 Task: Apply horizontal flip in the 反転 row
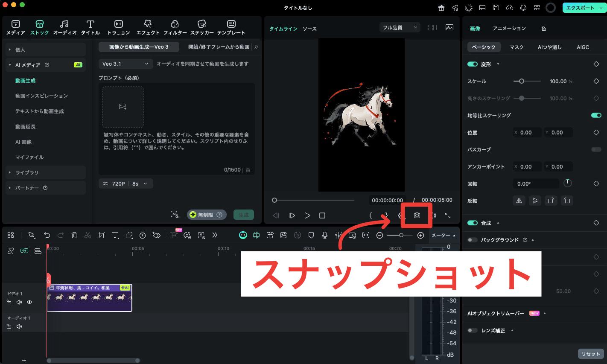[x=519, y=201]
